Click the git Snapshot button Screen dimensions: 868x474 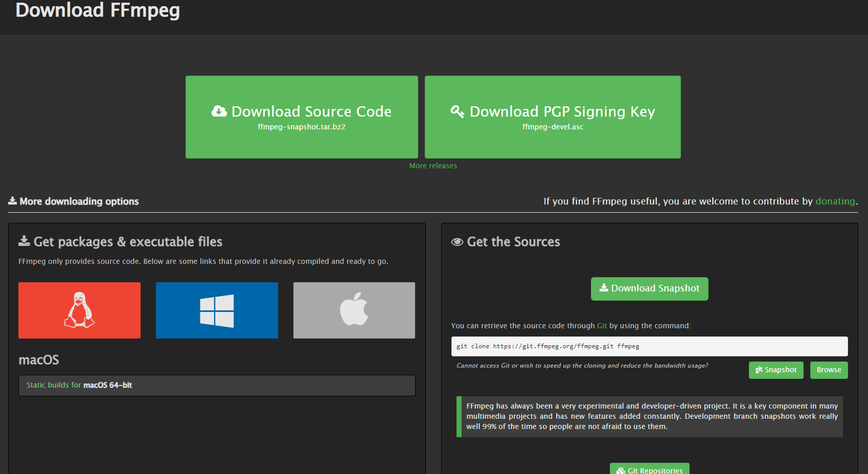pos(775,370)
